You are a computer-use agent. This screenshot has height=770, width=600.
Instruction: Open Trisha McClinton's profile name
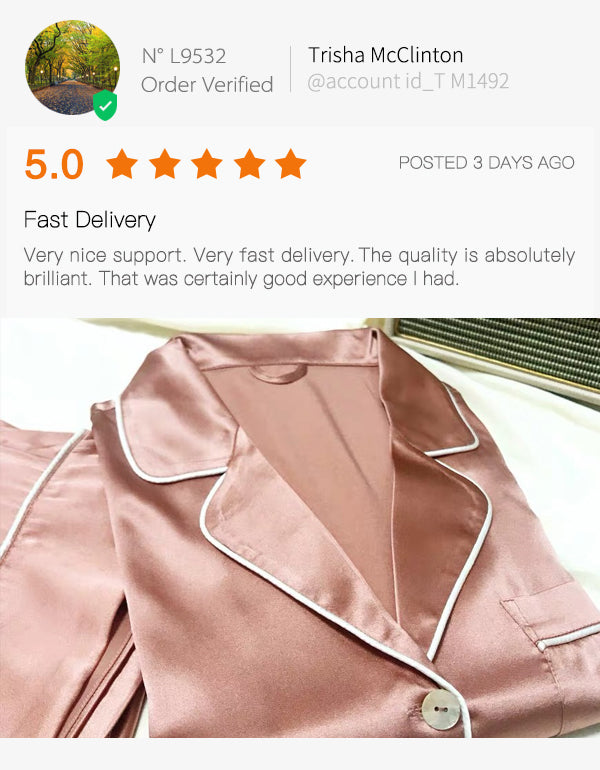point(385,55)
